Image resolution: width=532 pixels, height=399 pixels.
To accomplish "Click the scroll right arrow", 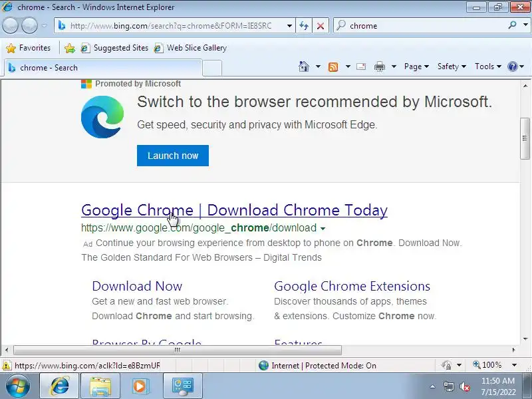I will tap(513, 350).
